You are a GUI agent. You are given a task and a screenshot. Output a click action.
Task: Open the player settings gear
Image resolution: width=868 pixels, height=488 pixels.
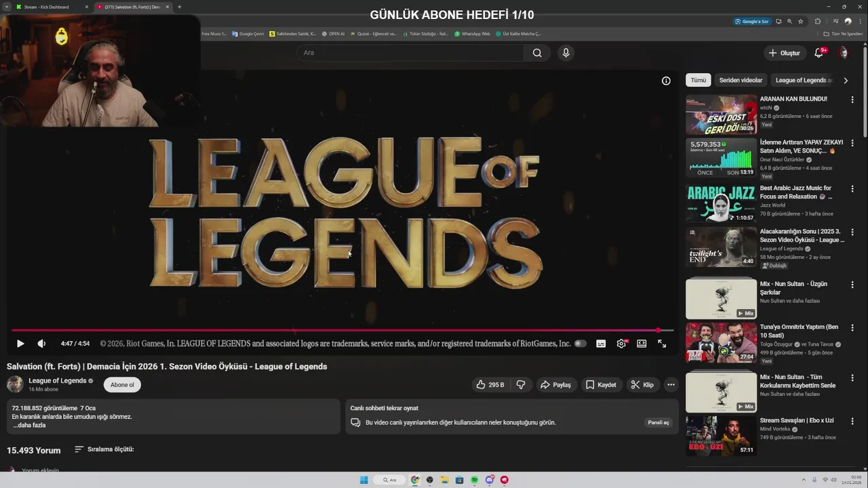(x=621, y=344)
